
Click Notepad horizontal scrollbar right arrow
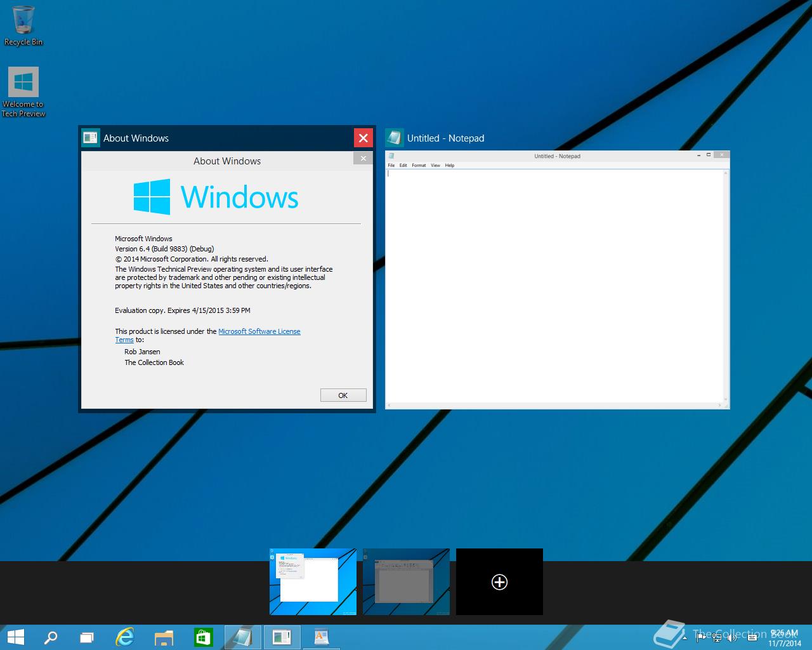point(720,405)
